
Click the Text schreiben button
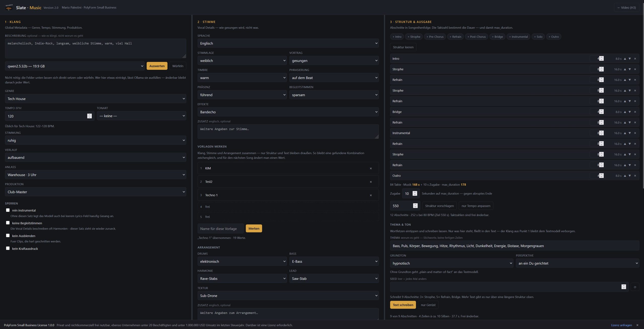403,305
